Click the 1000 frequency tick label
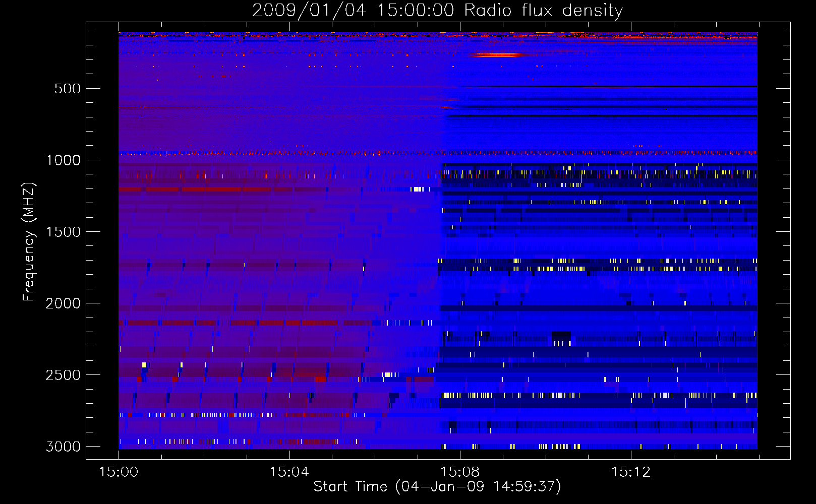Viewport: 816px width, 504px height. [63, 160]
